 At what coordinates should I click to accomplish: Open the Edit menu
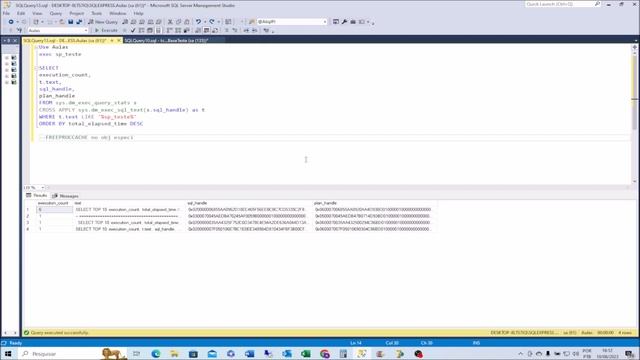point(21,13)
